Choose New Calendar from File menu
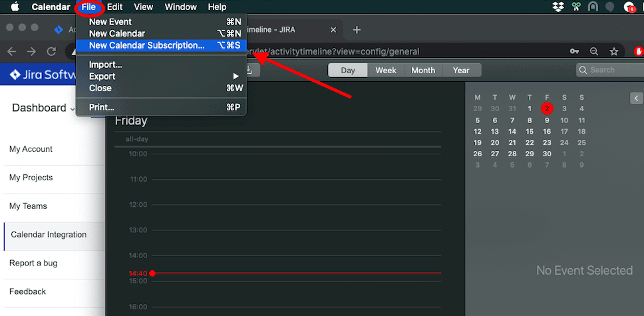This screenshot has height=316, width=644. [x=161, y=34]
